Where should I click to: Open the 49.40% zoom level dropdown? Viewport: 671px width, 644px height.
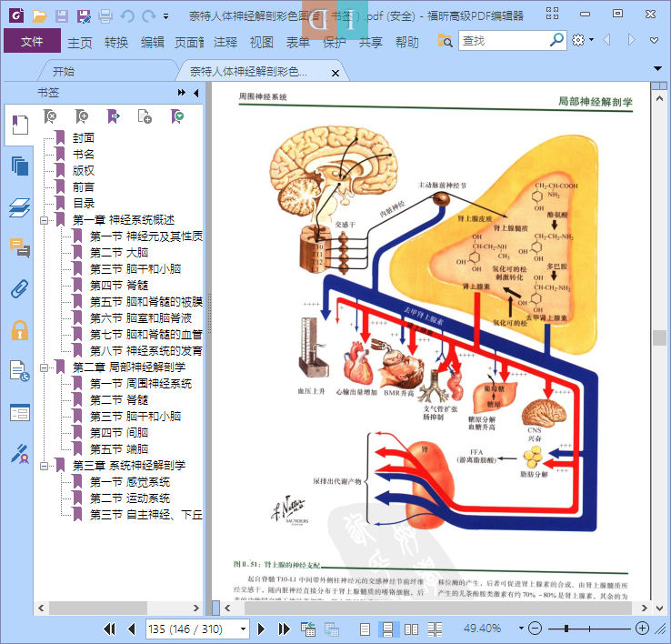(521, 629)
